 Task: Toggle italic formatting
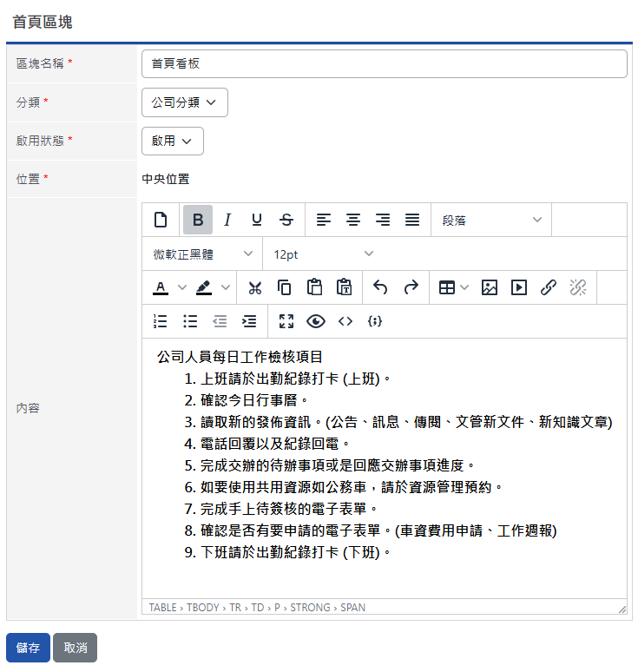227,220
